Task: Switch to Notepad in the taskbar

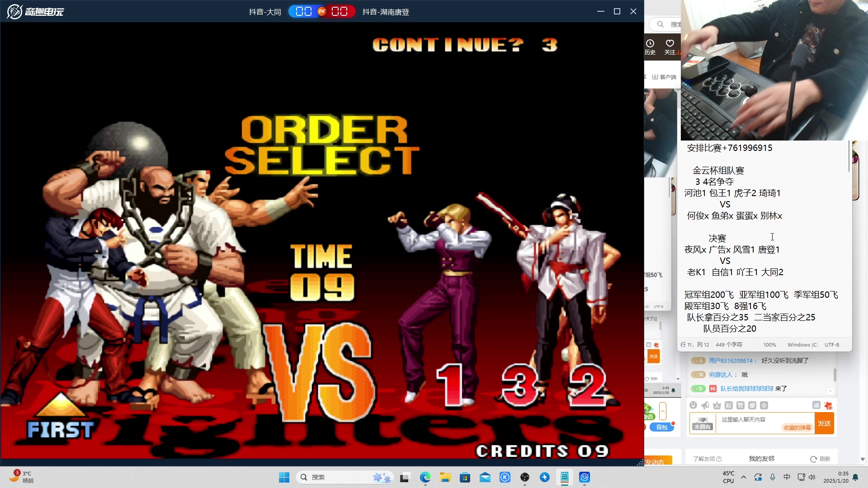Action: pos(565,477)
